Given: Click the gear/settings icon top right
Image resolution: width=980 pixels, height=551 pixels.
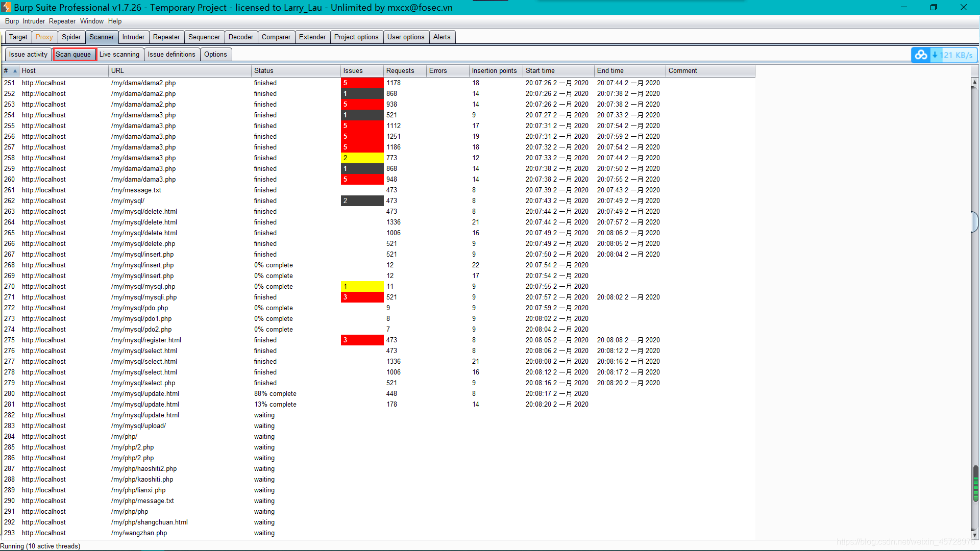Looking at the screenshot, I should pyautogui.click(x=921, y=54).
